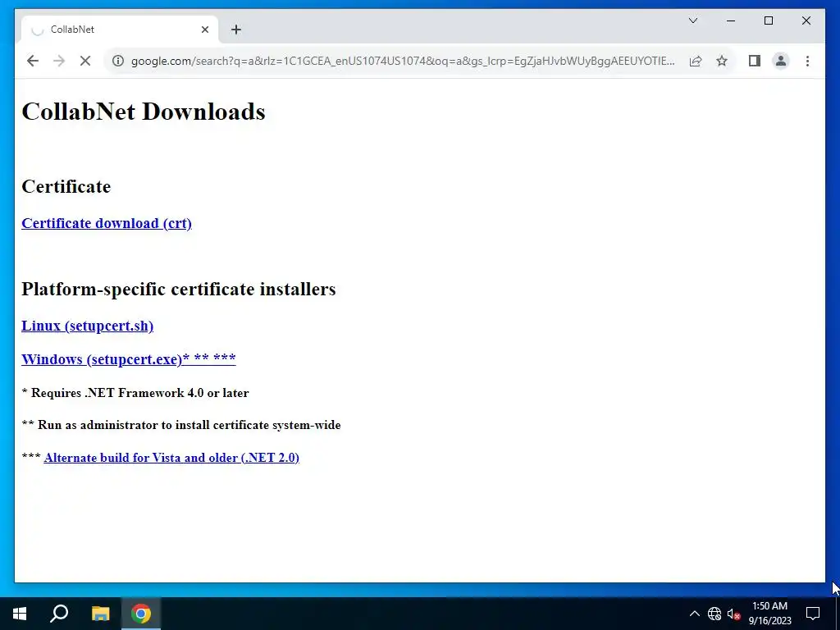Image resolution: width=840 pixels, height=630 pixels.
Task: Maximize the Chrome window
Action: [768, 21]
